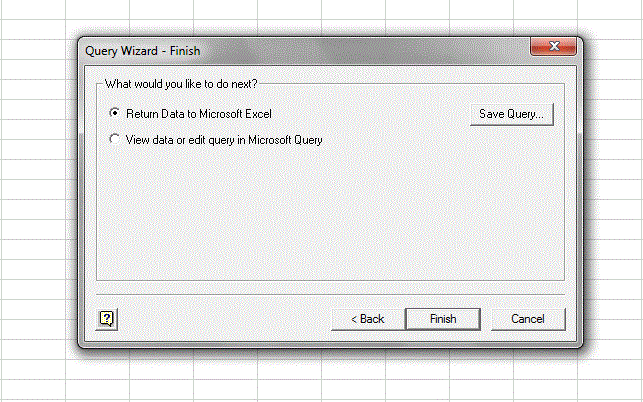Viewport: 643px width, 402px height.
Task: Select the spreadsheet cell in the bottom-right corner
Action: [610, 388]
